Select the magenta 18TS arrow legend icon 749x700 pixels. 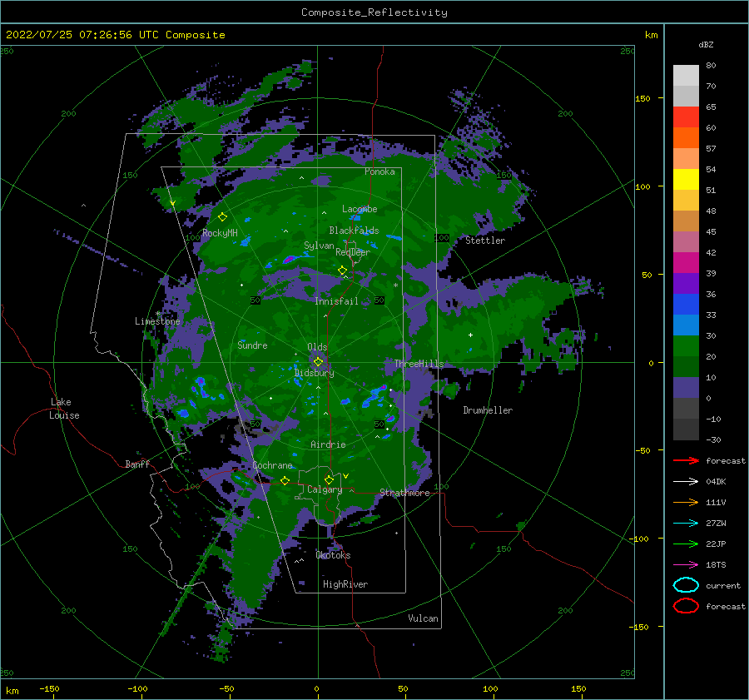686,565
